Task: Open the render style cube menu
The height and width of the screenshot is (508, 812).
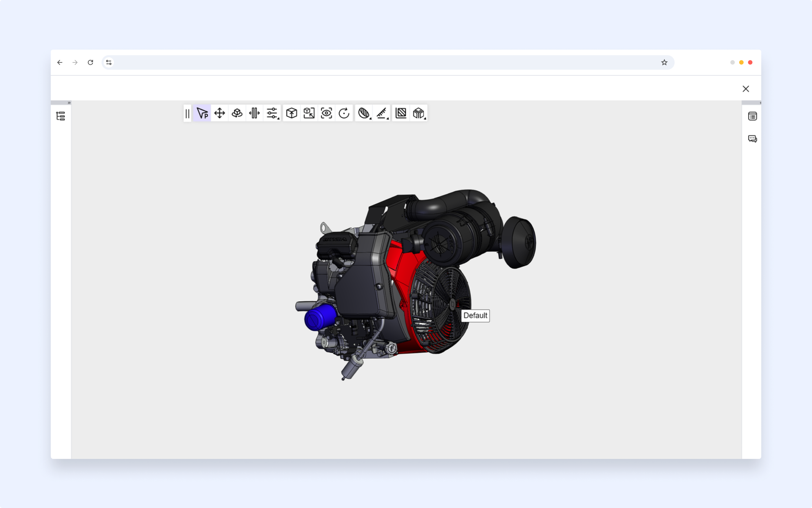Action: (419, 113)
